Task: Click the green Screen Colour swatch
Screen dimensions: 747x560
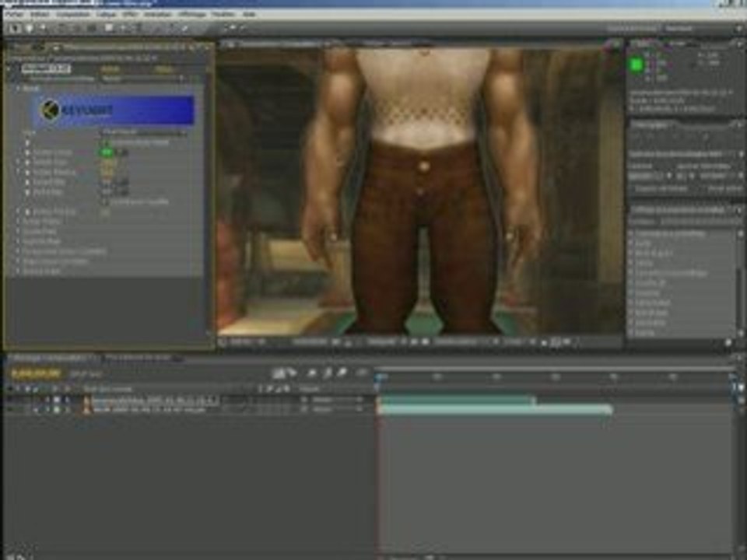Action: 107,152
